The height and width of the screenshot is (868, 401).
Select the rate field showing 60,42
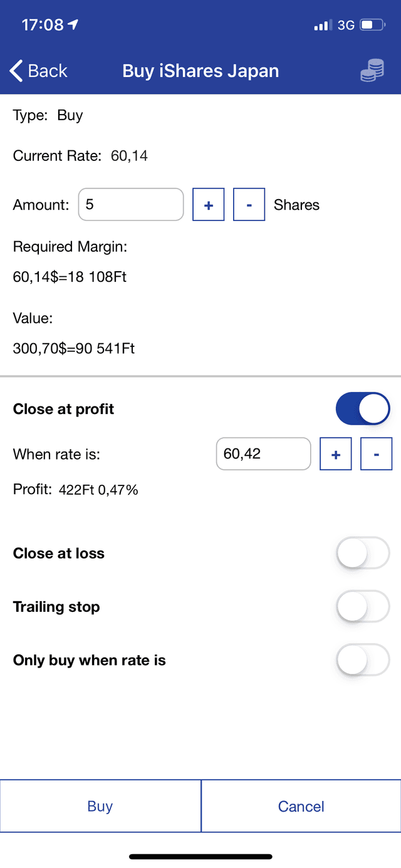[x=263, y=453]
